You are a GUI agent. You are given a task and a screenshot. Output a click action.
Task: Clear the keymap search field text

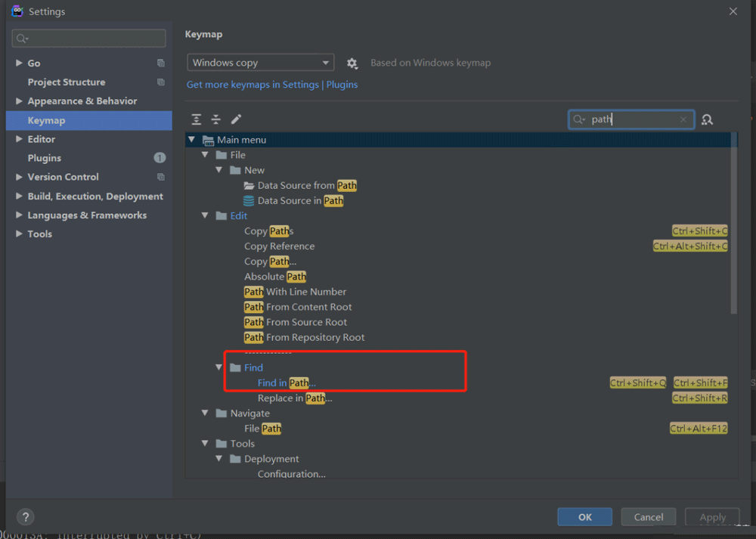point(683,119)
